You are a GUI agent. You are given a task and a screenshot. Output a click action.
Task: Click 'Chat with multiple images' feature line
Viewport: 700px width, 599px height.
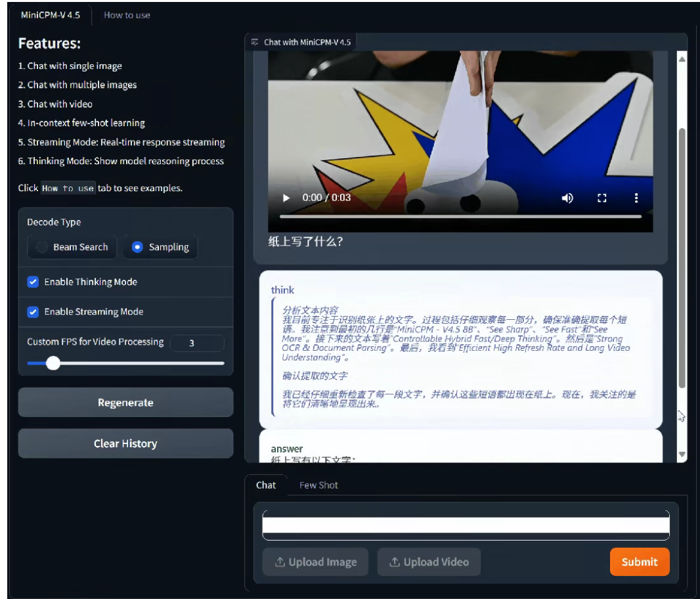77,85
